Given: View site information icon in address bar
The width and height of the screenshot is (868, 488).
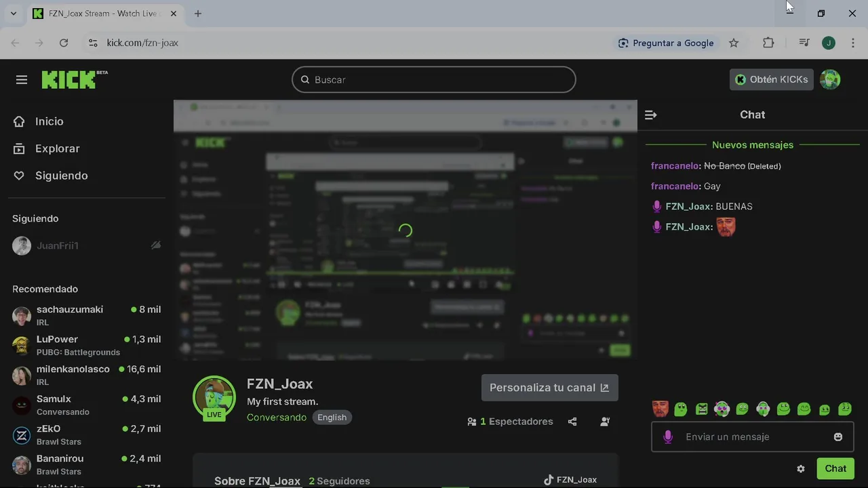Looking at the screenshot, I should point(93,43).
